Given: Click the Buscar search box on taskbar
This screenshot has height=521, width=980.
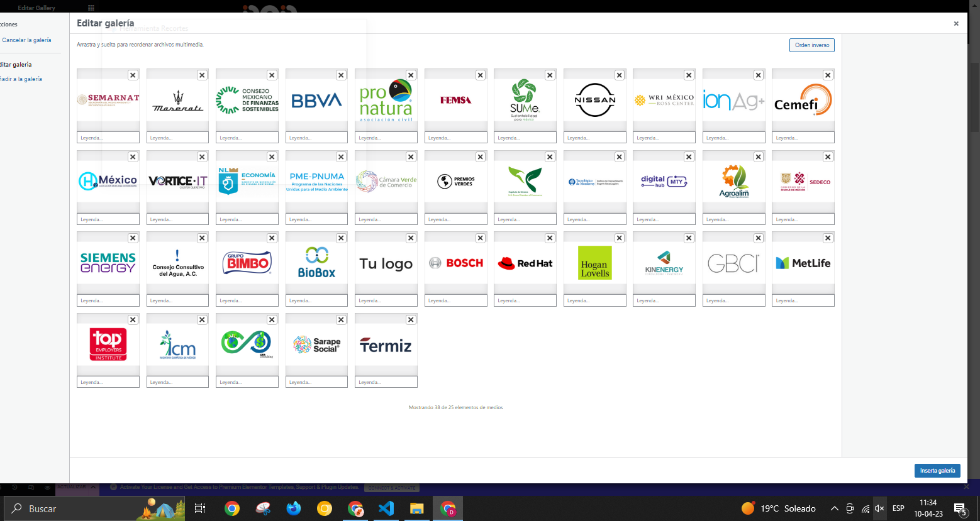Looking at the screenshot, I should click(x=94, y=508).
